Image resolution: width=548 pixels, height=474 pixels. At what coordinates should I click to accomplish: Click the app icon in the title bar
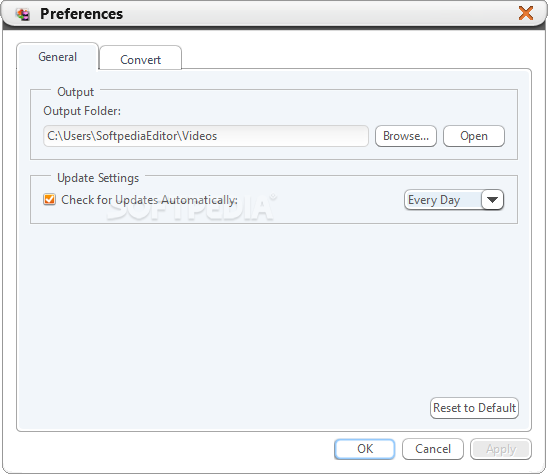coord(23,14)
